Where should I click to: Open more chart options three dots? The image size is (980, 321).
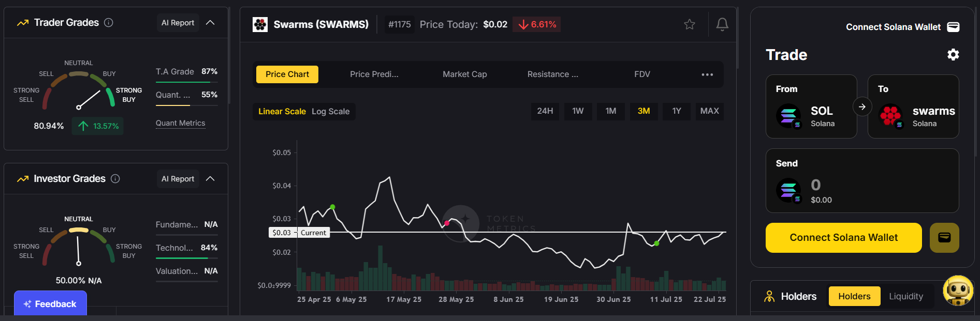click(x=707, y=74)
